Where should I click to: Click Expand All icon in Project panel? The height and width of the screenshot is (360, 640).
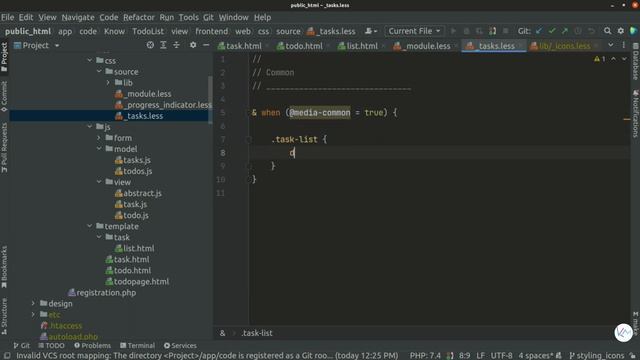163,45
